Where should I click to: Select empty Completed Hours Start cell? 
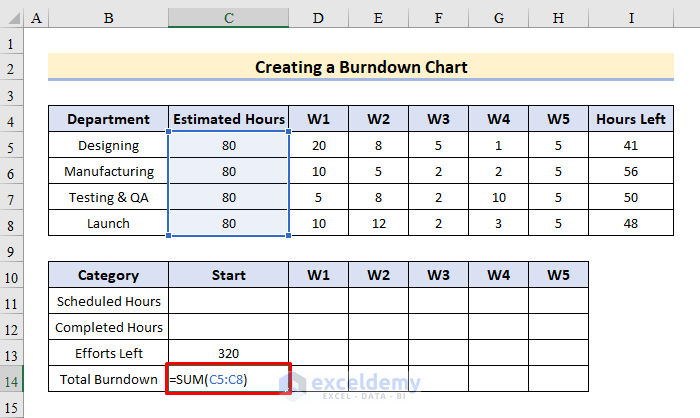(x=229, y=327)
